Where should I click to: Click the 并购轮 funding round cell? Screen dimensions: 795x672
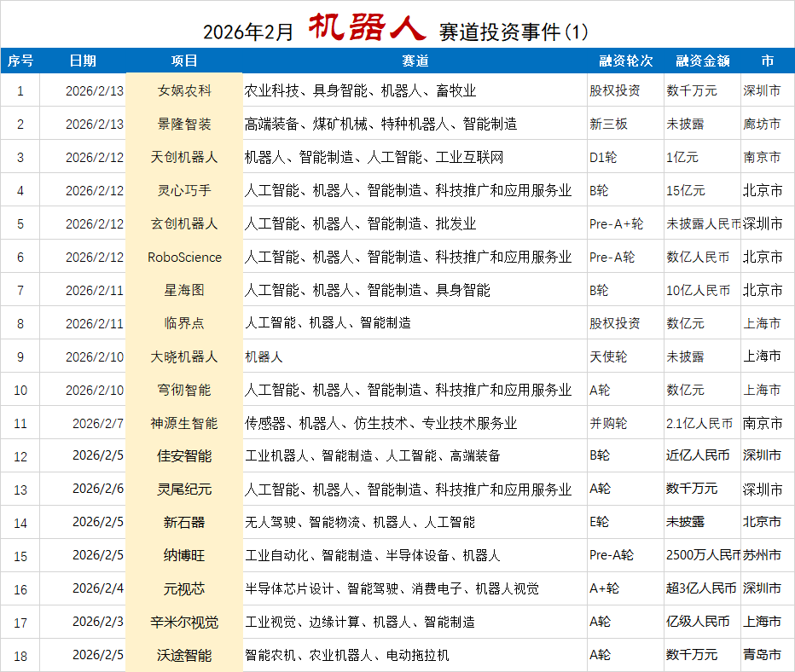click(625, 423)
